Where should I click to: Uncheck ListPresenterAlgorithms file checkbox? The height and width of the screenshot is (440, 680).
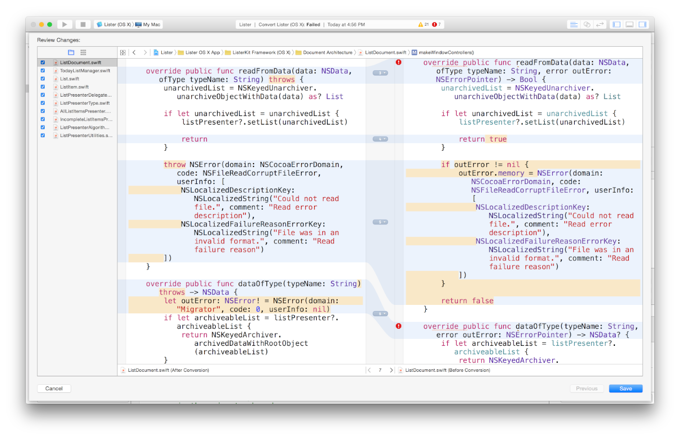pyautogui.click(x=42, y=127)
